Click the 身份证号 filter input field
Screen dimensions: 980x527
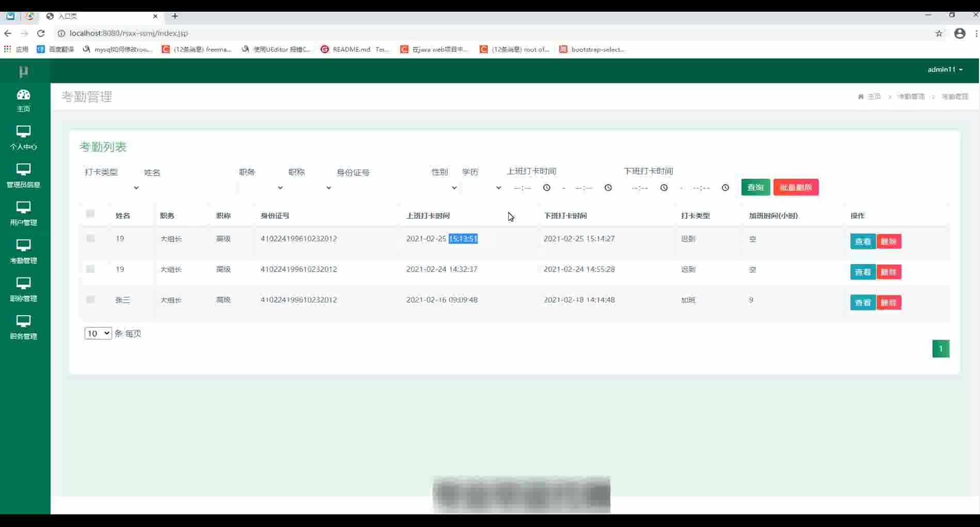[381, 188]
